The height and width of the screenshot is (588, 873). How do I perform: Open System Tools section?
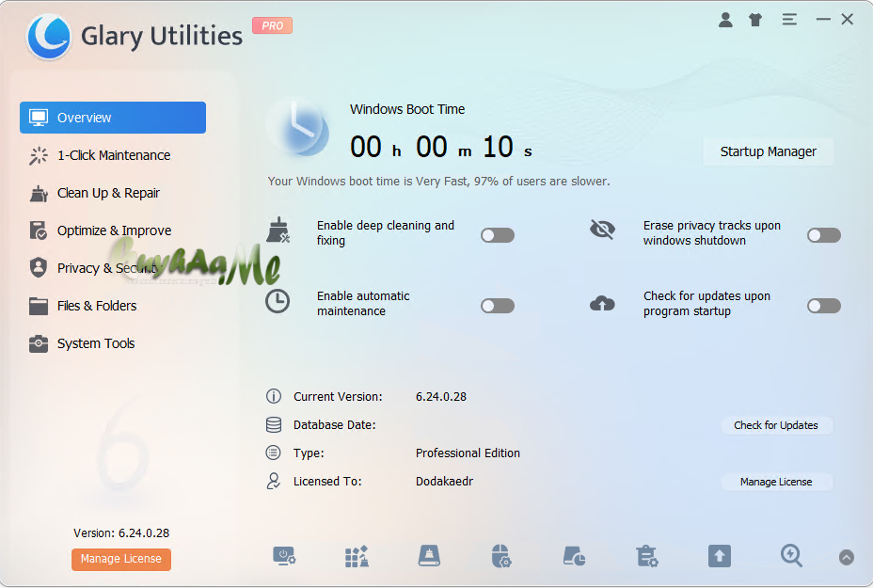[x=113, y=343]
